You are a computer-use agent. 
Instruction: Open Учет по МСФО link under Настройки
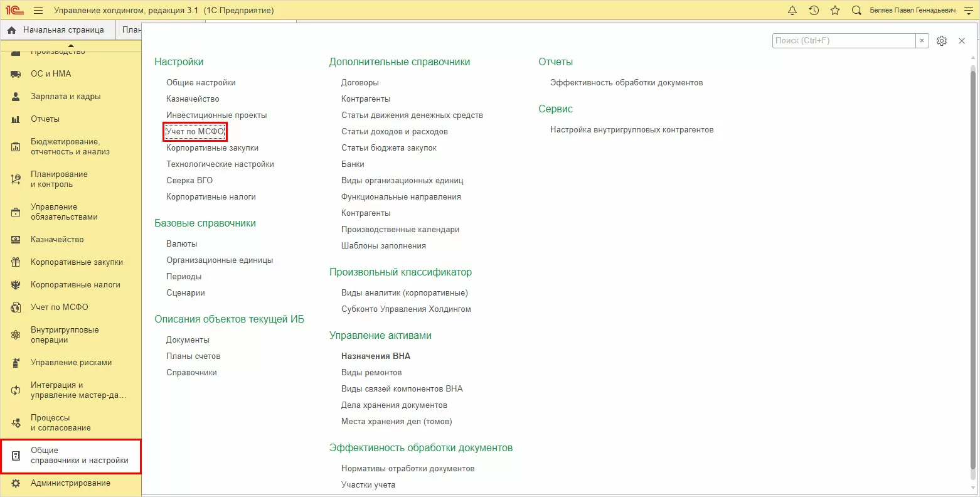point(195,131)
